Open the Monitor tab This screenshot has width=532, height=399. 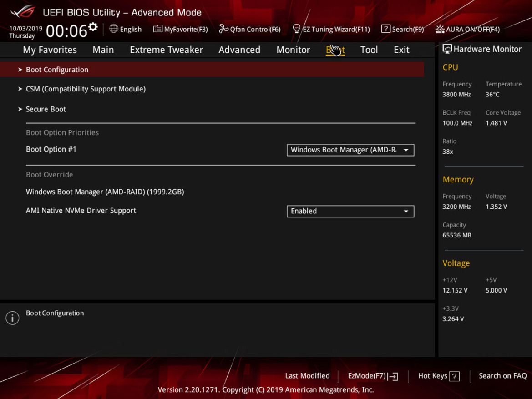pyautogui.click(x=293, y=50)
